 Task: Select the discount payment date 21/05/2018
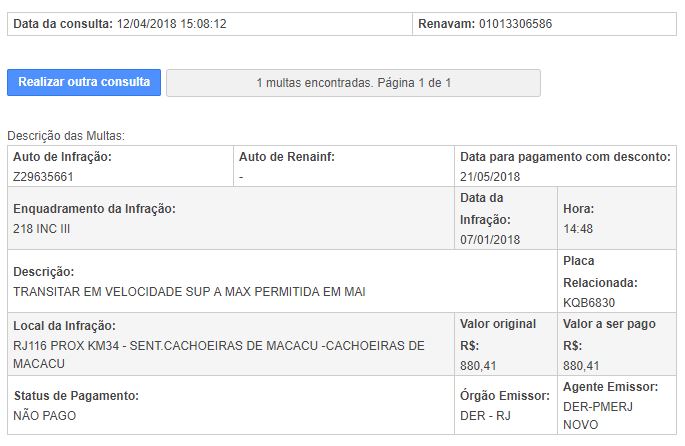click(x=490, y=176)
